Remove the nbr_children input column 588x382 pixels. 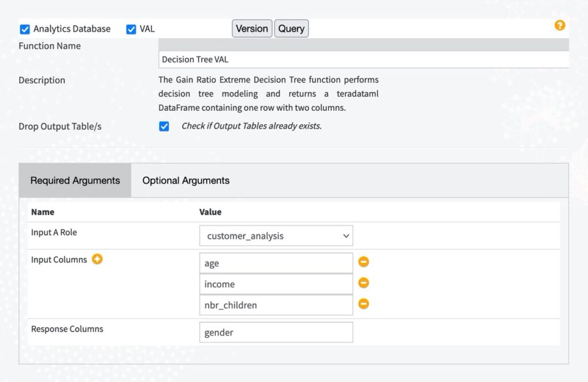click(363, 304)
